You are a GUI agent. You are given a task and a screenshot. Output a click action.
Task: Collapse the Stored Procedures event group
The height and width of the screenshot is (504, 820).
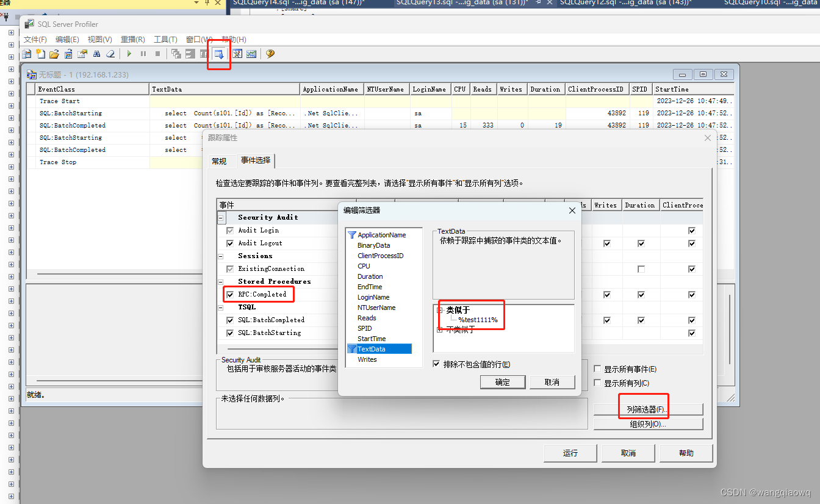coord(221,281)
